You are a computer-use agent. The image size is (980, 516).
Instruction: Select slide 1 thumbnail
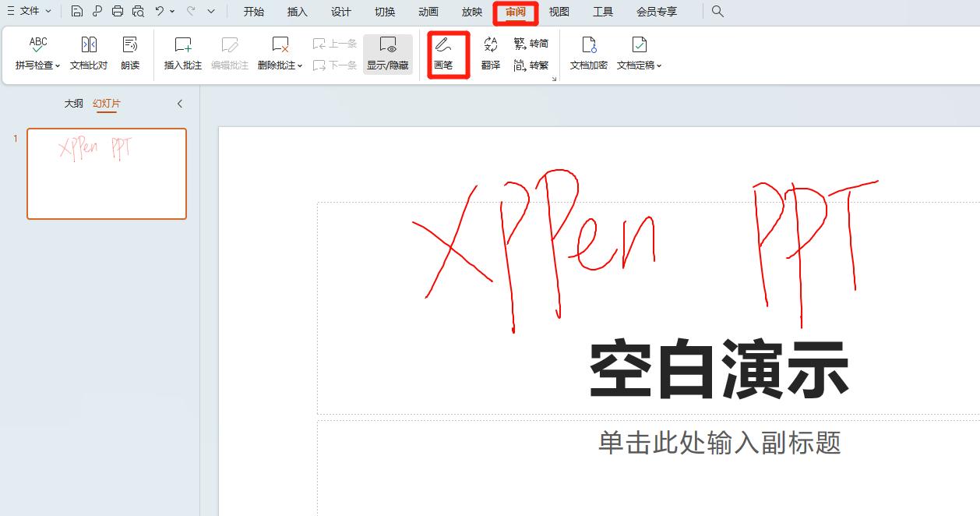tap(107, 174)
